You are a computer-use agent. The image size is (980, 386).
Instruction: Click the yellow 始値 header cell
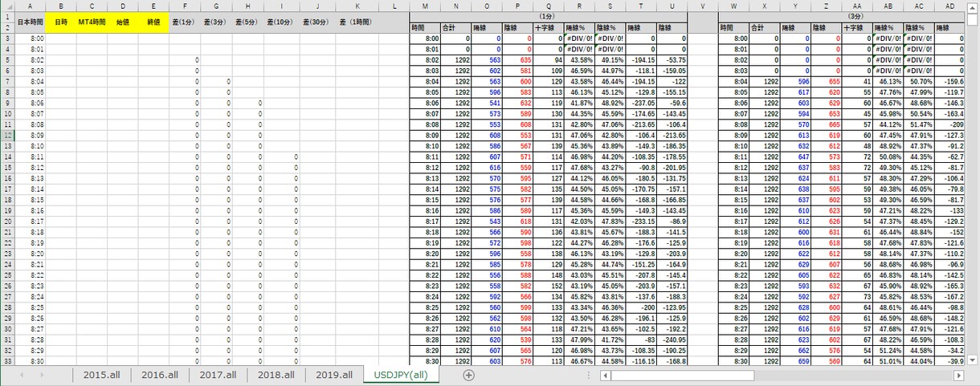pos(122,22)
